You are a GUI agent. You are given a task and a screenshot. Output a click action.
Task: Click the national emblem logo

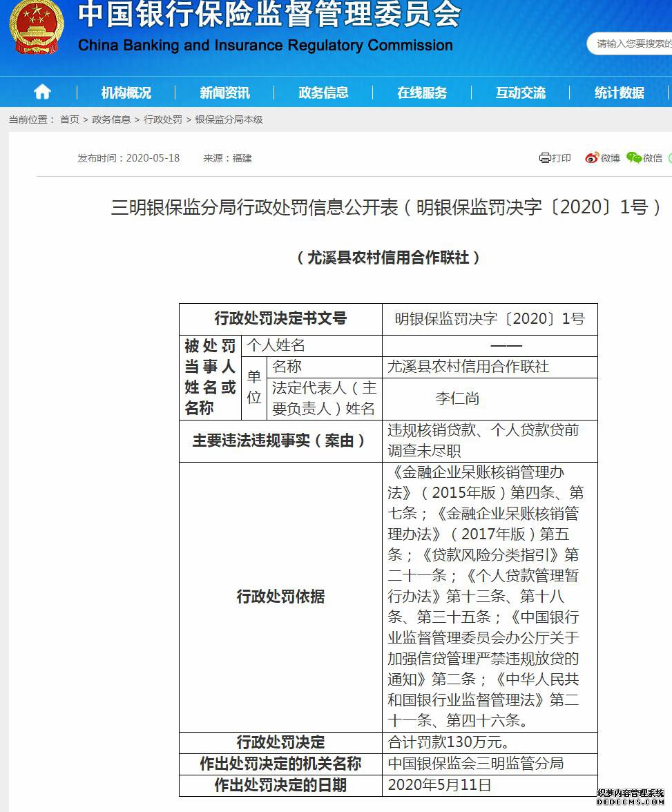37,27
